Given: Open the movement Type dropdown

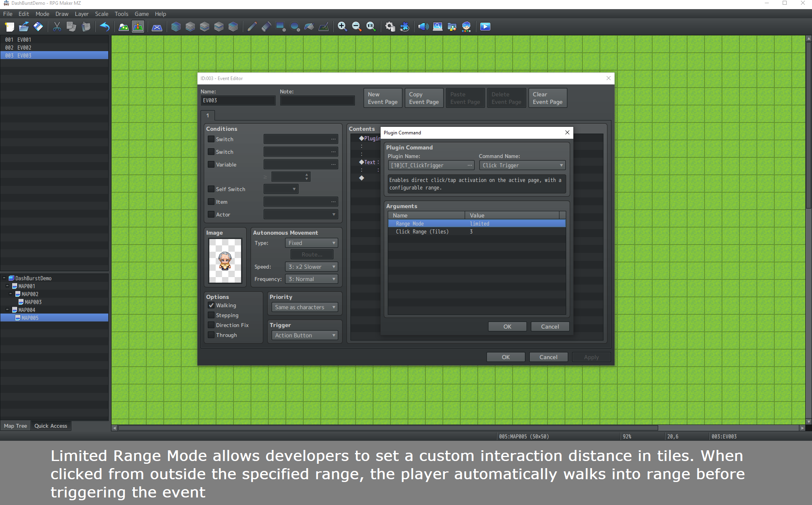Looking at the screenshot, I should pyautogui.click(x=311, y=243).
